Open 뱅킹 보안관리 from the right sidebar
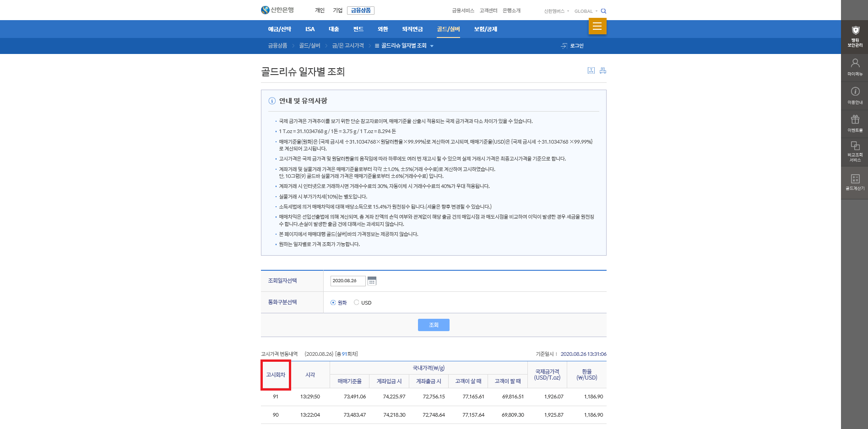Image resolution: width=868 pixels, height=429 pixels. tap(854, 34)
